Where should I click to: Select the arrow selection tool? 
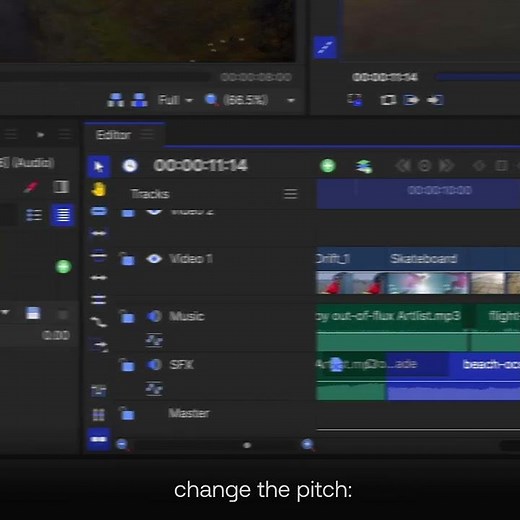pos(98,166)
